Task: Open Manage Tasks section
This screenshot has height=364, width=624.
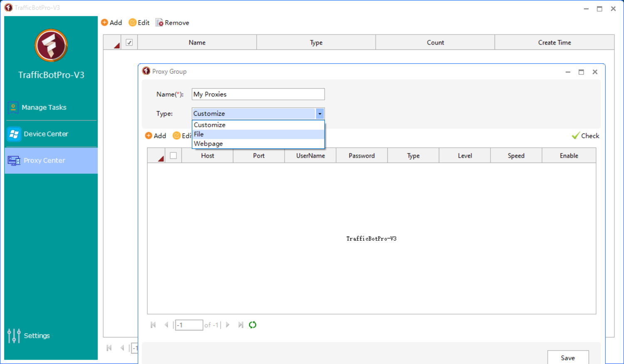Action: [51, 107]
